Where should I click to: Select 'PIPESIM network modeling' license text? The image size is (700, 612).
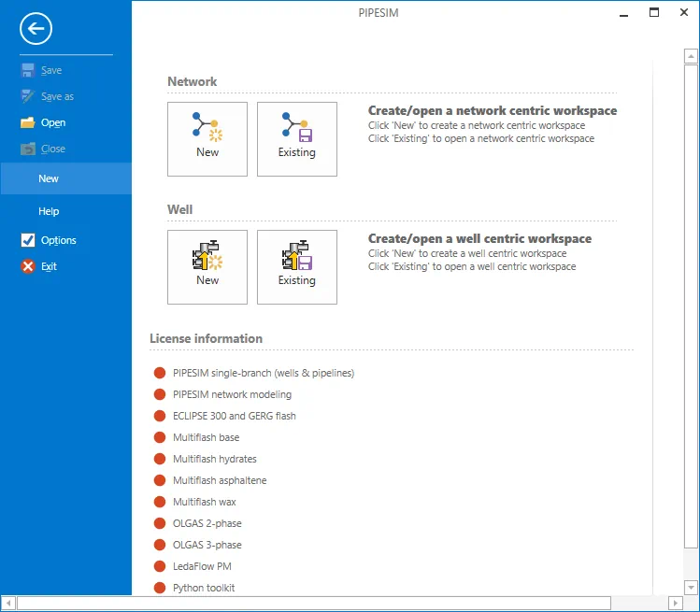[232, 394]
